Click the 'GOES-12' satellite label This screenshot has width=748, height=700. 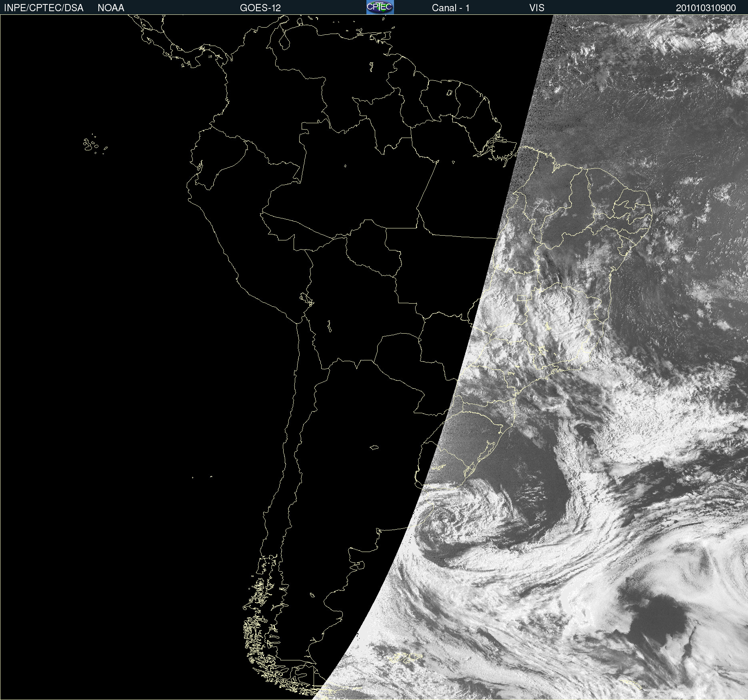pos(260,8)
